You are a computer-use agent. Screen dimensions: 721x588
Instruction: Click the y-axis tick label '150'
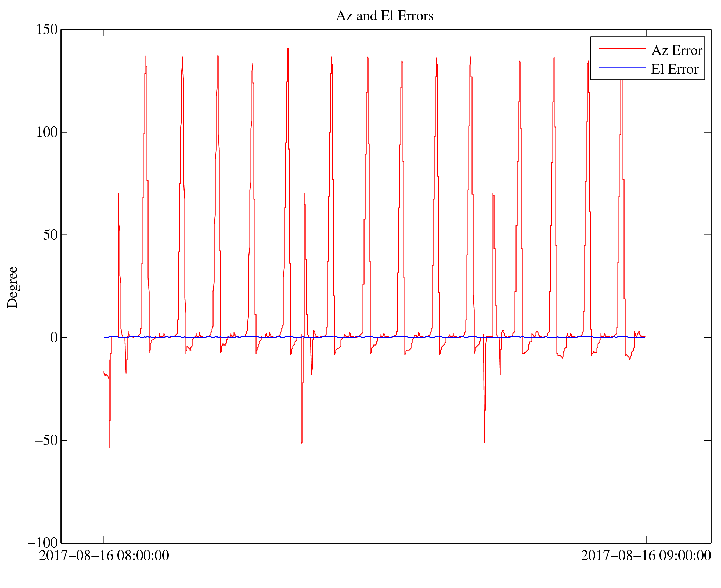[x=47, y=30]
